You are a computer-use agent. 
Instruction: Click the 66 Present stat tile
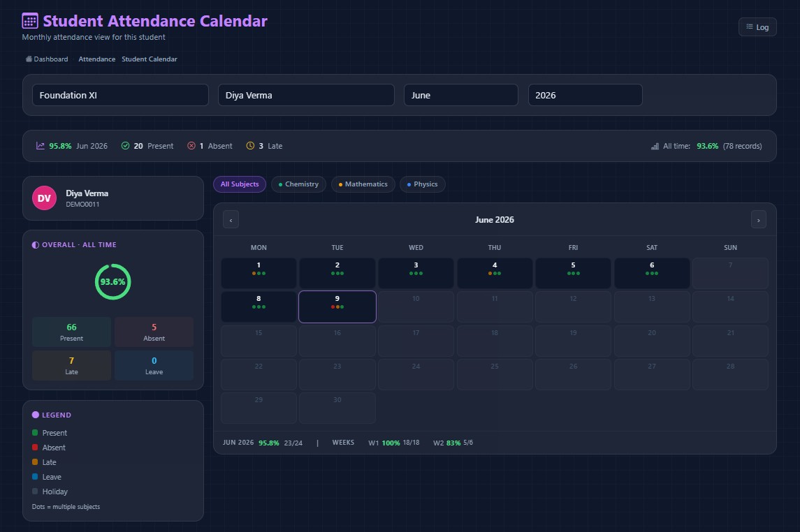click(x=71, y=332)
